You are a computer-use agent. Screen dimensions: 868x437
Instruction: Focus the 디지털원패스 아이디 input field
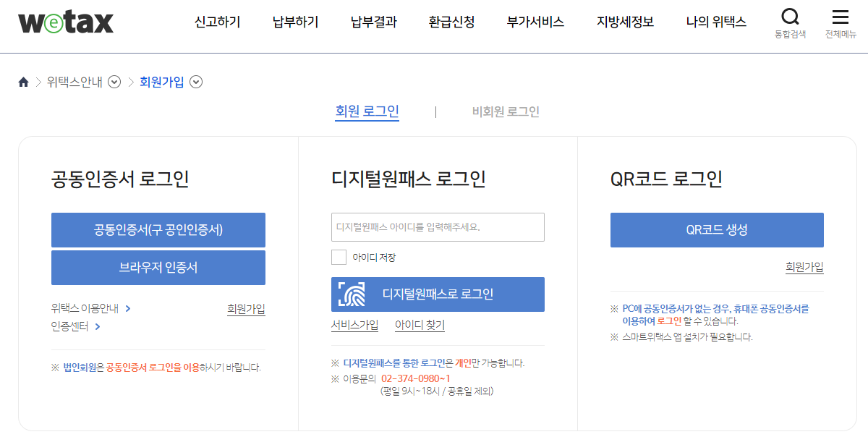point(438,227)
